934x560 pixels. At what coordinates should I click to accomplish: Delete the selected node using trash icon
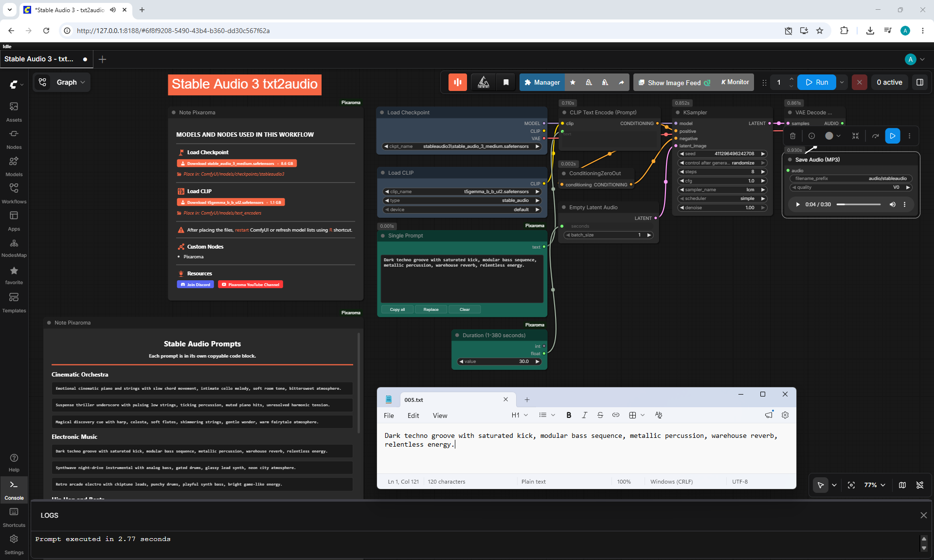pyautogui.click(x=793, y=136)
